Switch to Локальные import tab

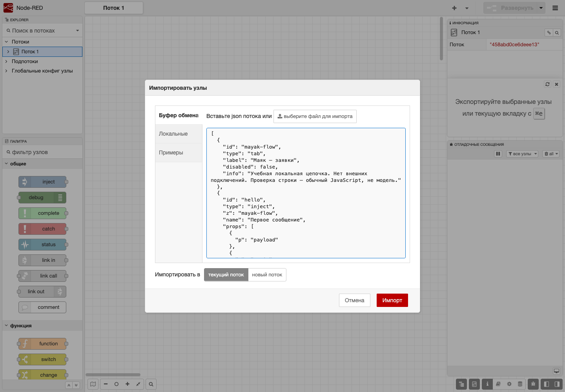click(x=179, y=134)
